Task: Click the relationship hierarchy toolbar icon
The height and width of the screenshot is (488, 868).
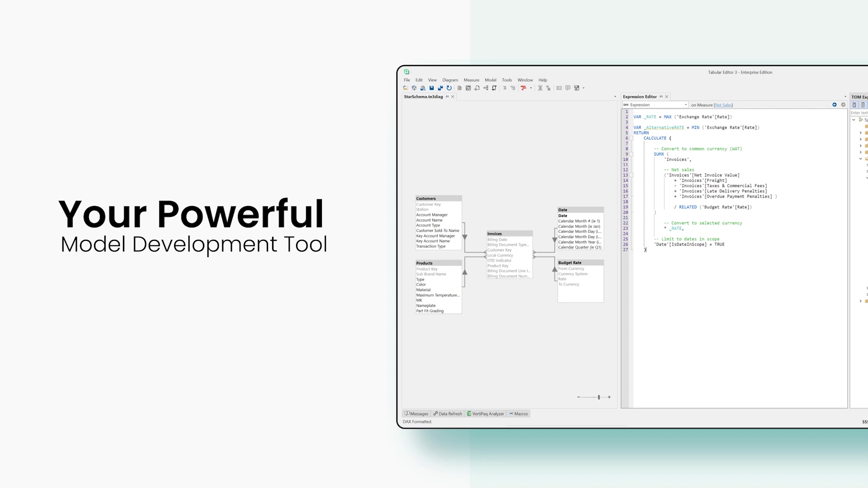Action: tap(486, 88)
